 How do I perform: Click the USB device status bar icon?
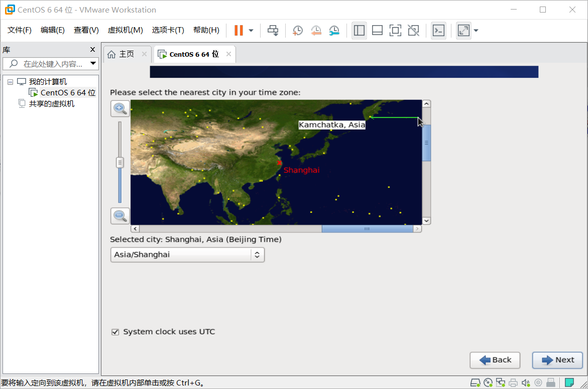pos(550,382)
